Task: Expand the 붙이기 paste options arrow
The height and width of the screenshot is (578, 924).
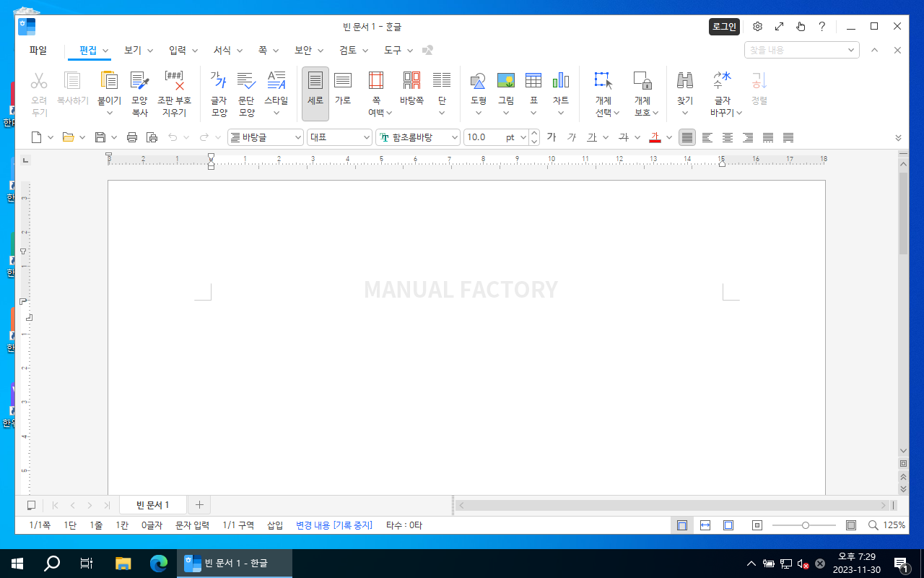Action: 109,113
